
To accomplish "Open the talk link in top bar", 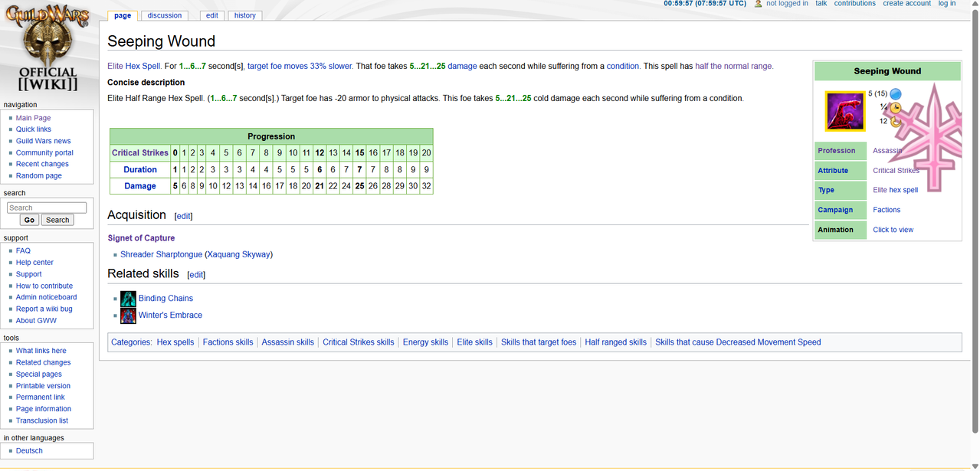I will 821,4.
